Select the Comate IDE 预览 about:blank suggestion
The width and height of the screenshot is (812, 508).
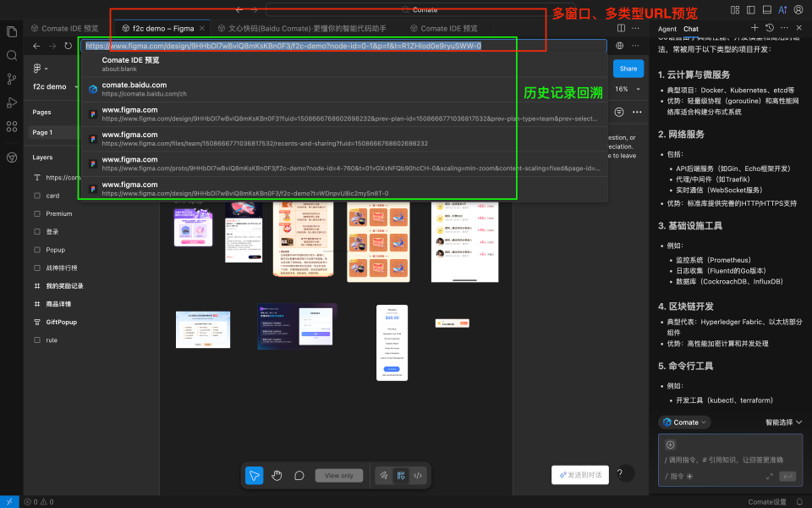(344, 64)
